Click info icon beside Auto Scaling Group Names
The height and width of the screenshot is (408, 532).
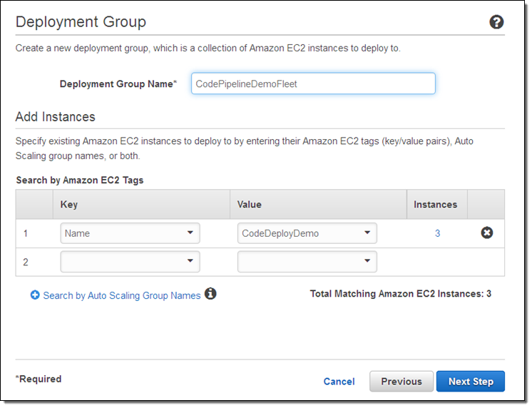[210, 294]
